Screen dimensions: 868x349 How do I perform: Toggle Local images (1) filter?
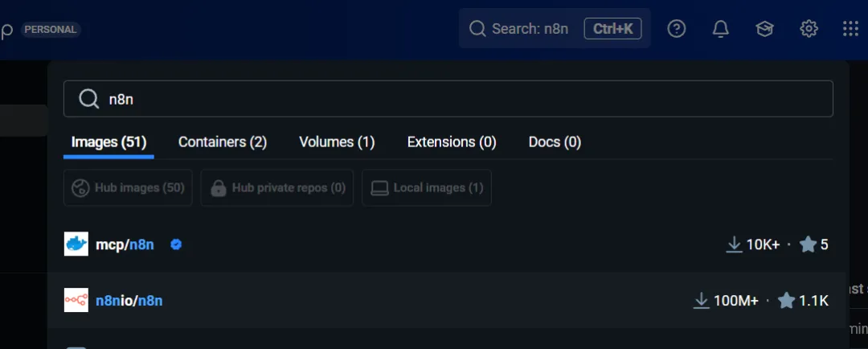pyautogui.click(x=426, y=188)
